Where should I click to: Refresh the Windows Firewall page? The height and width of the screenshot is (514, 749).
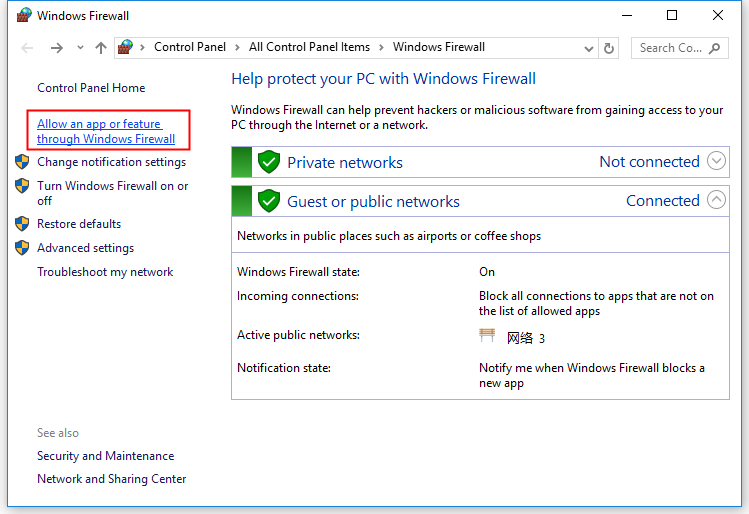pyautogui.click(x=609, y=48)
